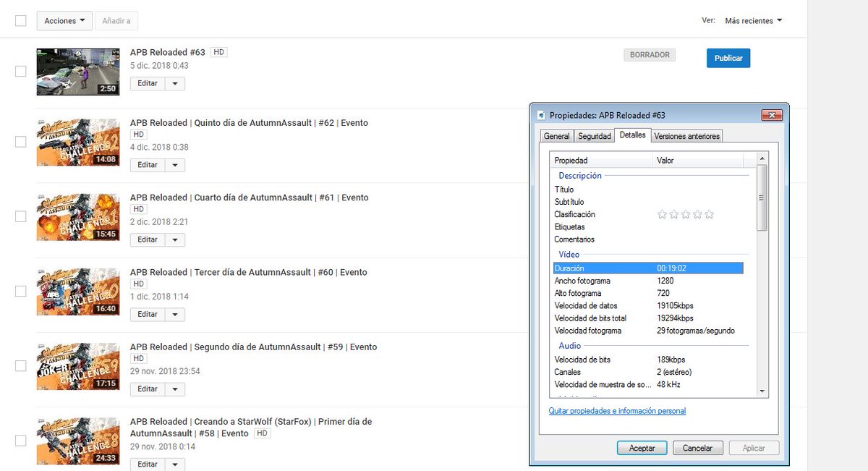The image size is (868, 471).
Task: Click Editar for APB Reloaded #63
Action: [148, 83]
